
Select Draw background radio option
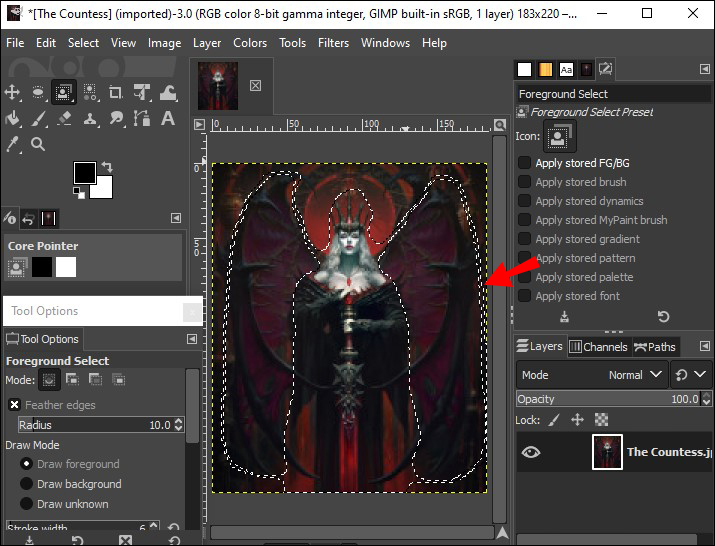point(26,484)
